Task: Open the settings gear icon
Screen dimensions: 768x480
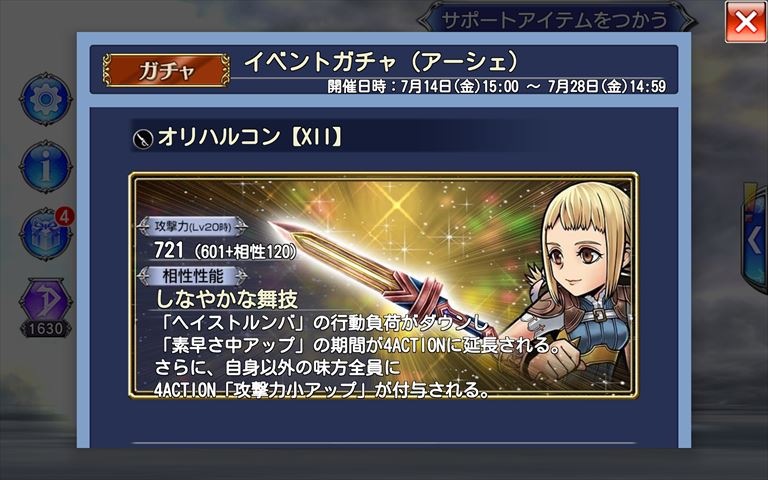Action: tap(46, 100)
